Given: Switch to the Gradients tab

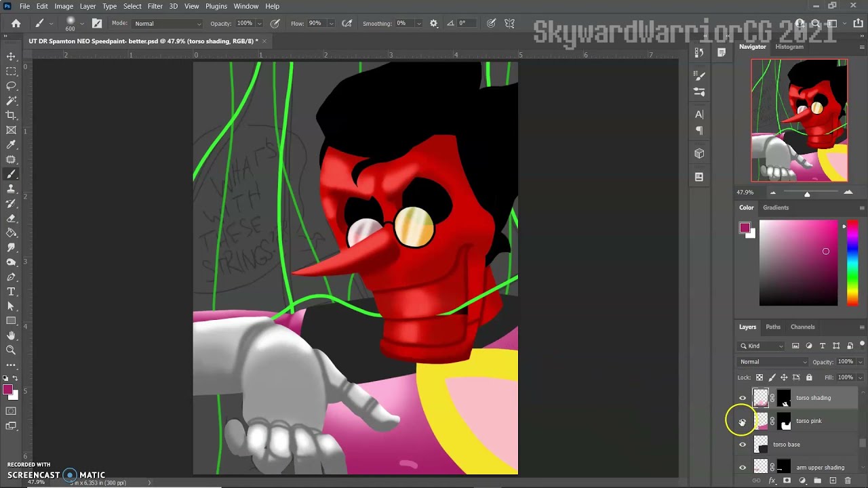Looking at the screenshot, I should (x=776, y=207).
